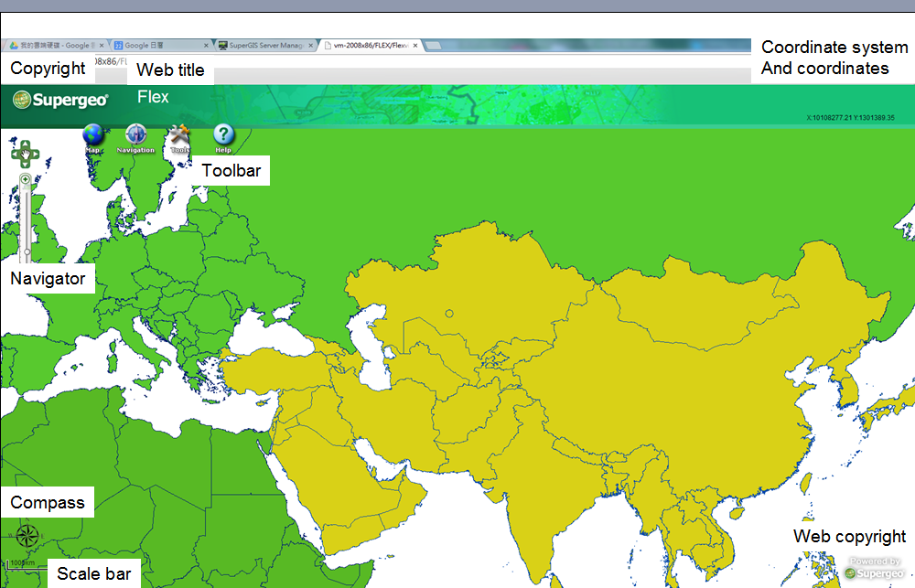Switch to the Google Calendar browser tab
915x588 pixels.
[156, 45]
